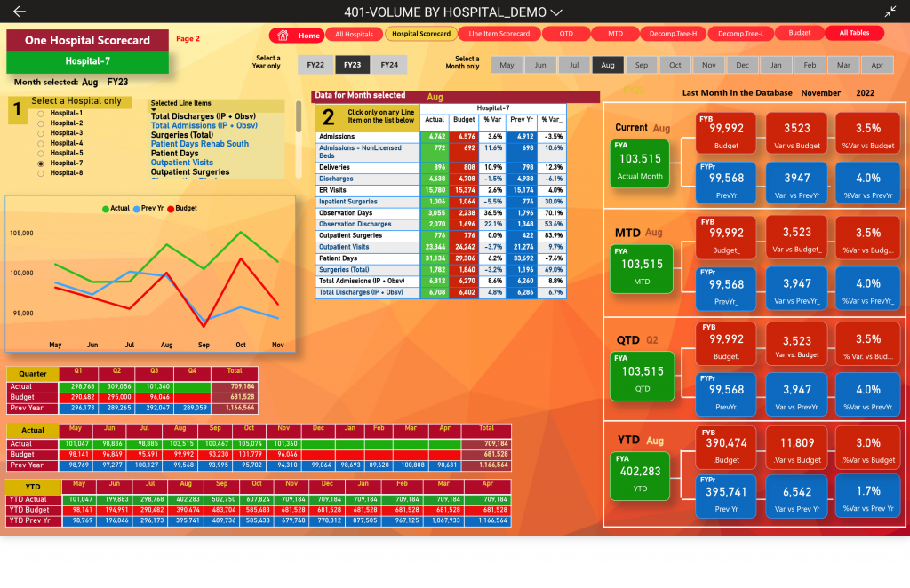Select FY24 in the year slicer
This screenshot has height=588, width=910.
[x=389, y=65]
